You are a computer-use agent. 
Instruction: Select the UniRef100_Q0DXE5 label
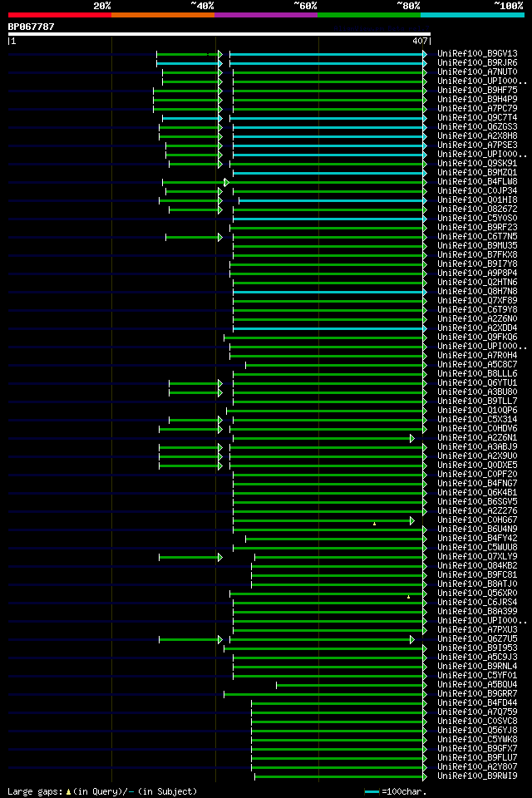477,465
